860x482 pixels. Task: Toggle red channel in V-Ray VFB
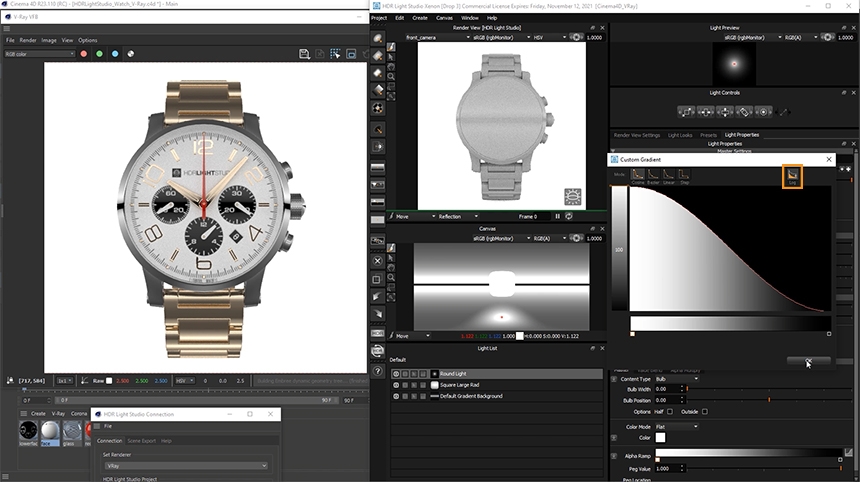(x=83, y=54)
